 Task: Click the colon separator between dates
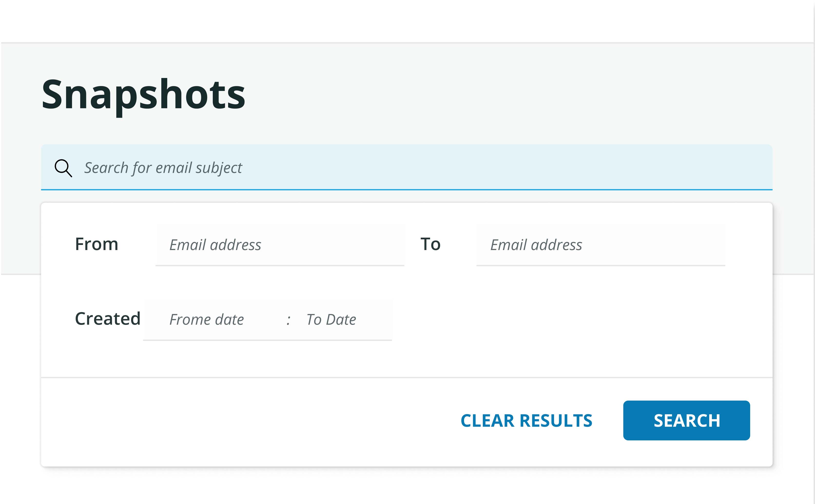click(288, 320)
